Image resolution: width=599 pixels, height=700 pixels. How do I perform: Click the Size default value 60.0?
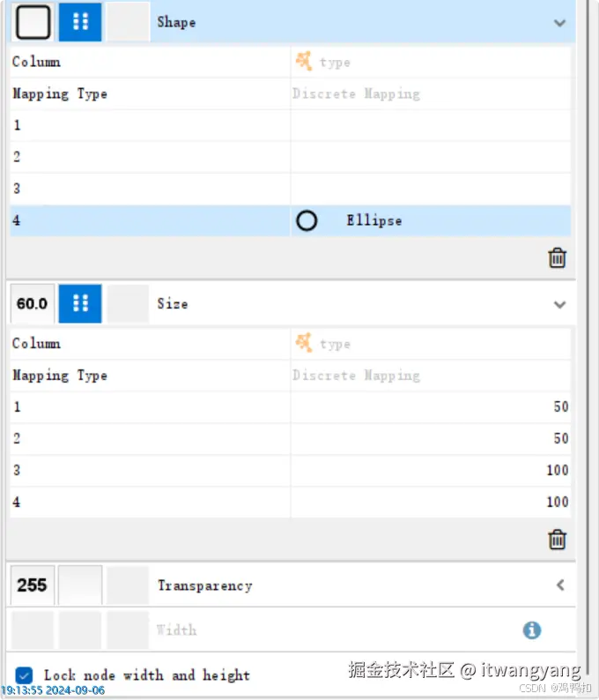33,303
